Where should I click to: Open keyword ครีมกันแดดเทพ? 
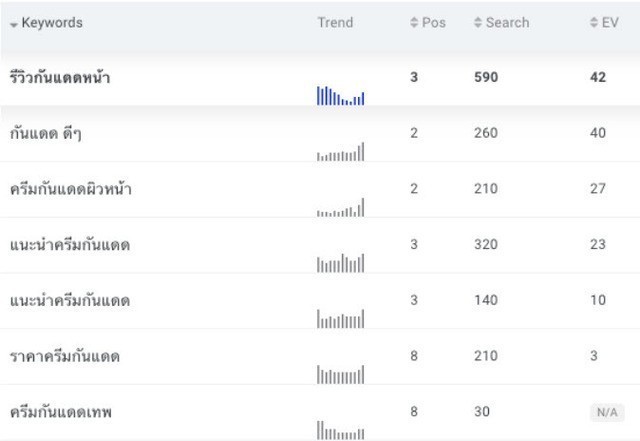[x=60, y=412]
